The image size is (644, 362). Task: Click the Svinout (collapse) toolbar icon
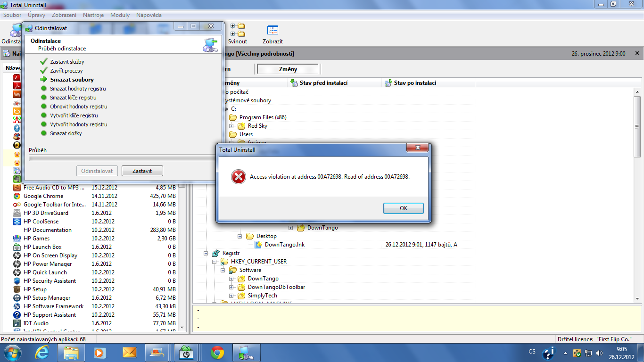(238, 30)
